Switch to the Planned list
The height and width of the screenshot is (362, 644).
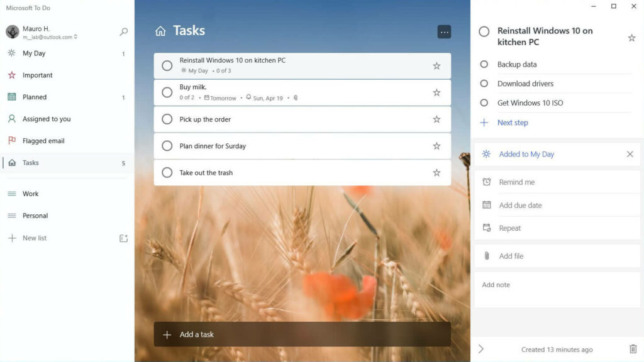[35, 97]
